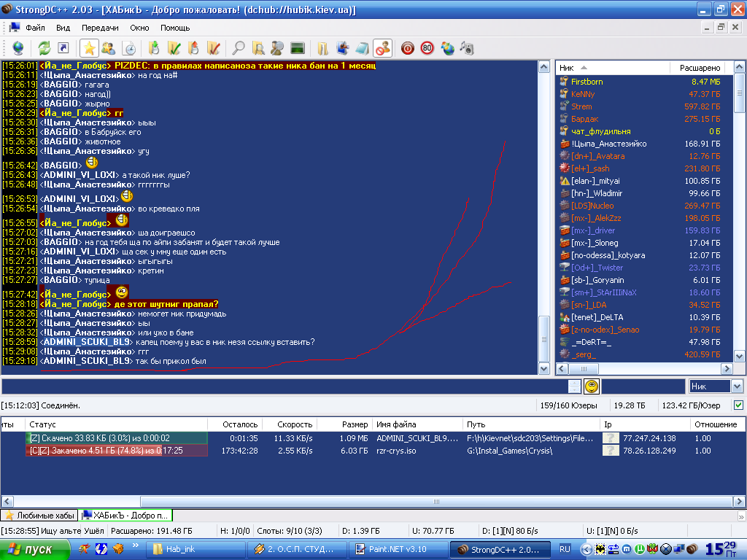
Task: Click the Reconnect green arrows icon
Action: pos(44,48)
